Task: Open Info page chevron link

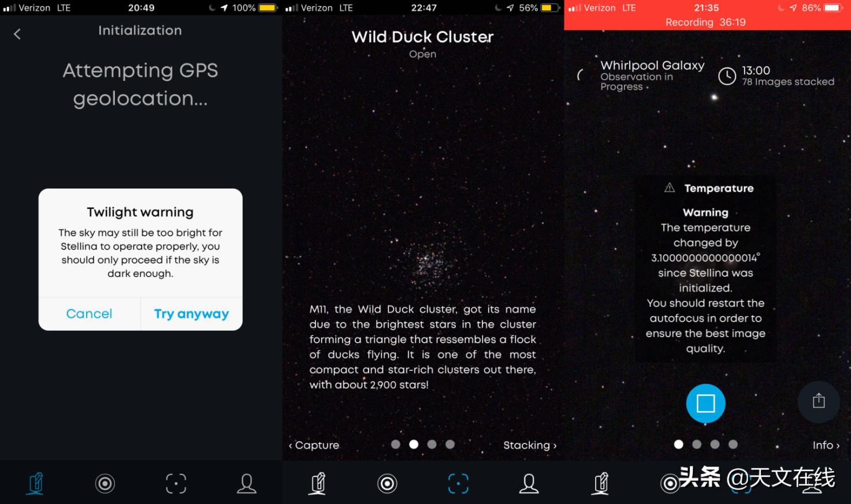Action: (x=826, y=445)
